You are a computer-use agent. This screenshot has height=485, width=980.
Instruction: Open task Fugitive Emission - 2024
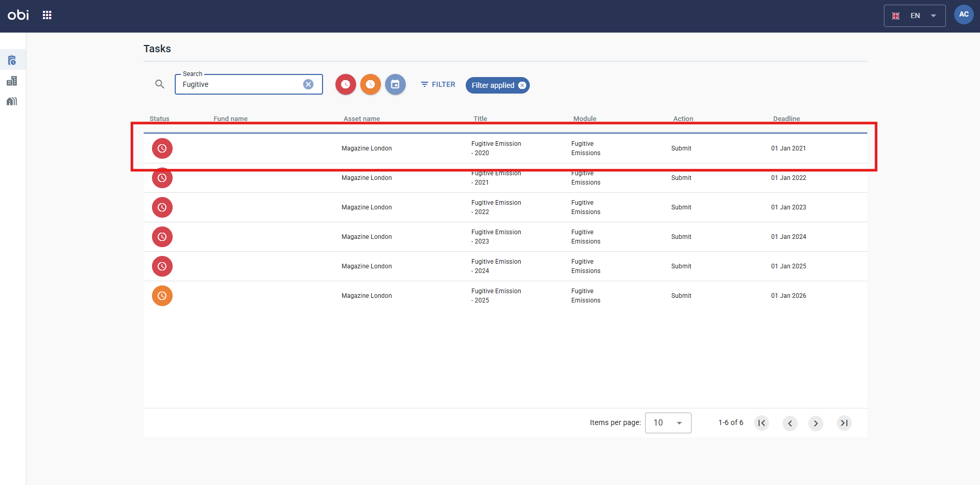point(496,266)
